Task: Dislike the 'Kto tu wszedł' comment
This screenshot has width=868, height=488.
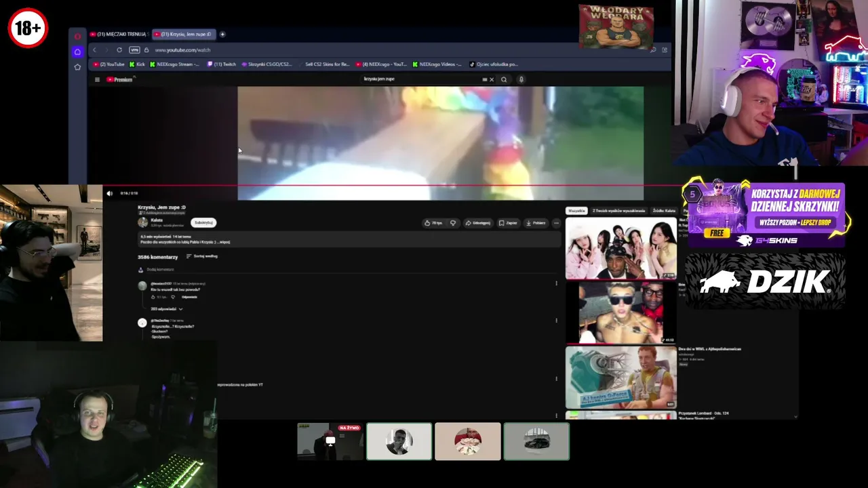Action: 173,297
